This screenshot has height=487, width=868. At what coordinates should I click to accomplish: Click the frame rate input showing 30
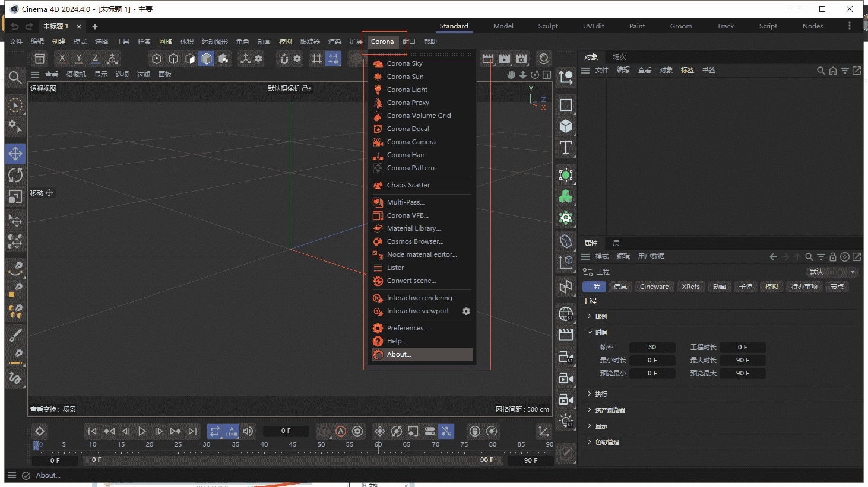[652, 347]
